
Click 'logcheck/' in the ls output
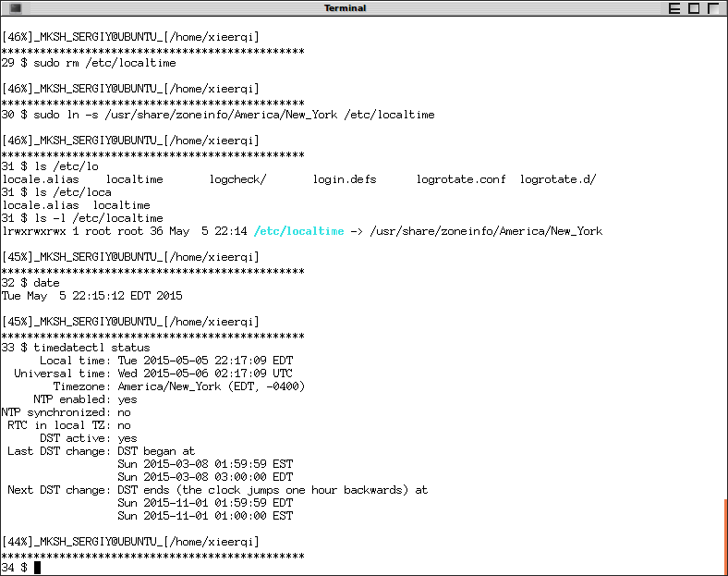pos(237,179)
